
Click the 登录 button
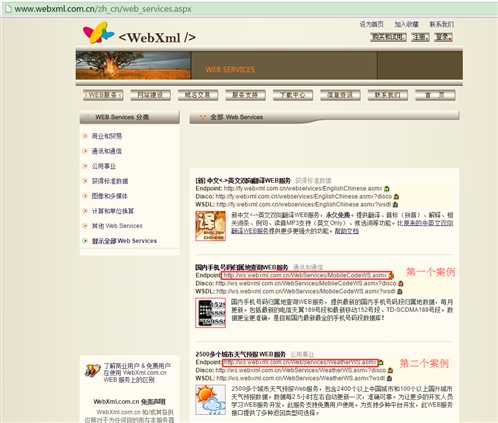[x=443, y=37]
